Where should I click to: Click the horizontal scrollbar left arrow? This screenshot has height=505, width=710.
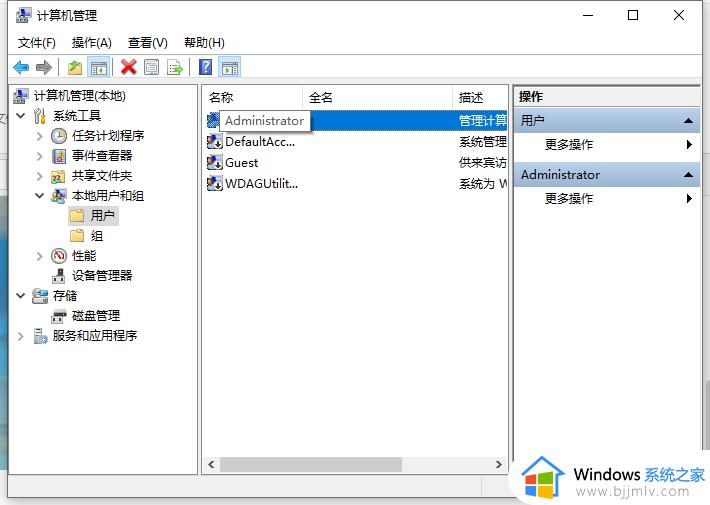pos(211,464)
